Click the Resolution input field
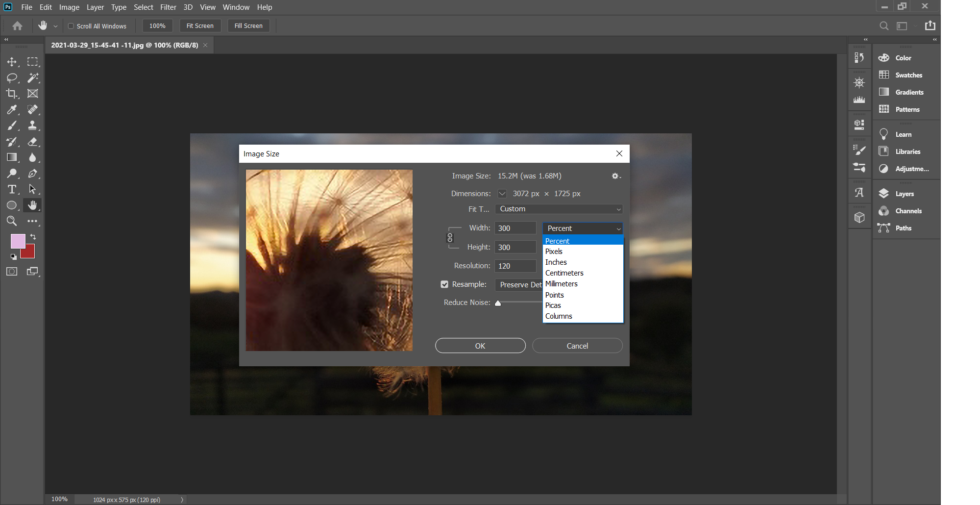The height and width of the screenshot is (505, 980). tap(515, 266)
